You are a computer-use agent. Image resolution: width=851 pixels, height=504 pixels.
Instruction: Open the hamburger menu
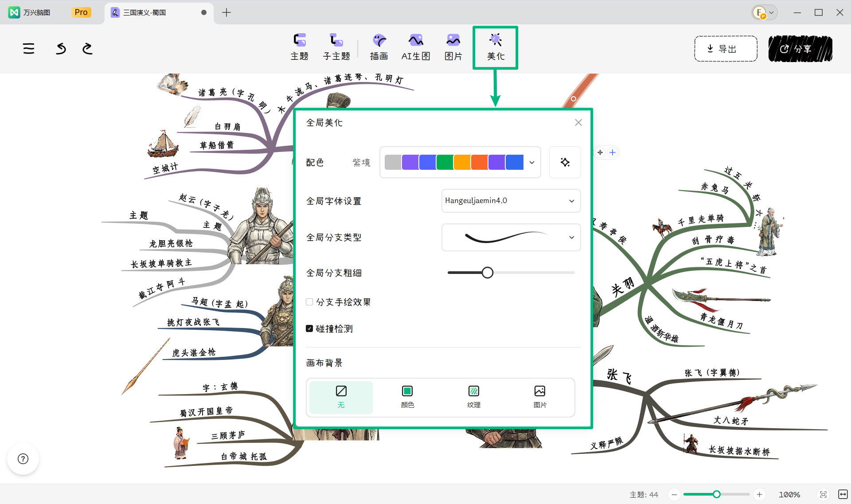29,48
